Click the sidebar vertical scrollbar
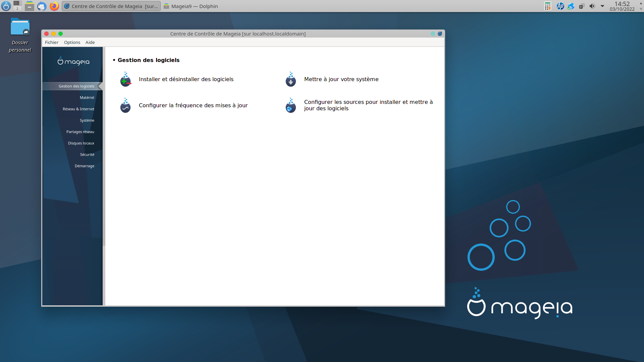Screen dimensions: 644x362 [104, 146]
